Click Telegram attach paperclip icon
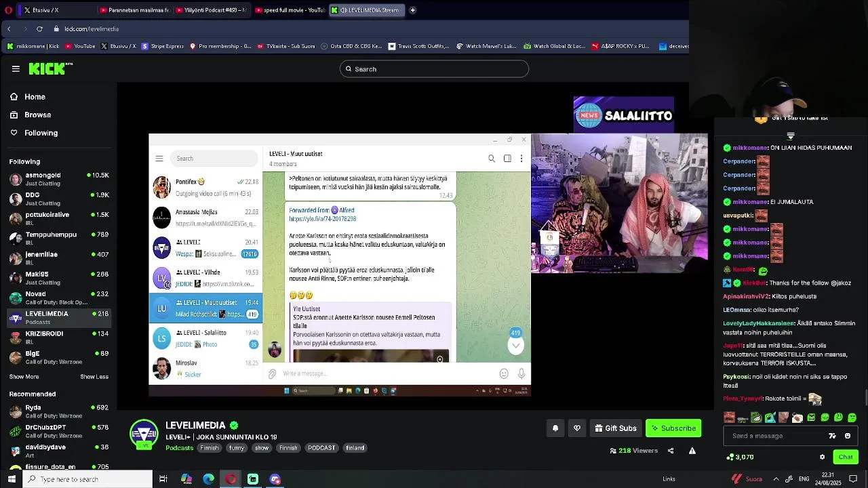This screenshot has width=868, height=488. click(272, 374)
